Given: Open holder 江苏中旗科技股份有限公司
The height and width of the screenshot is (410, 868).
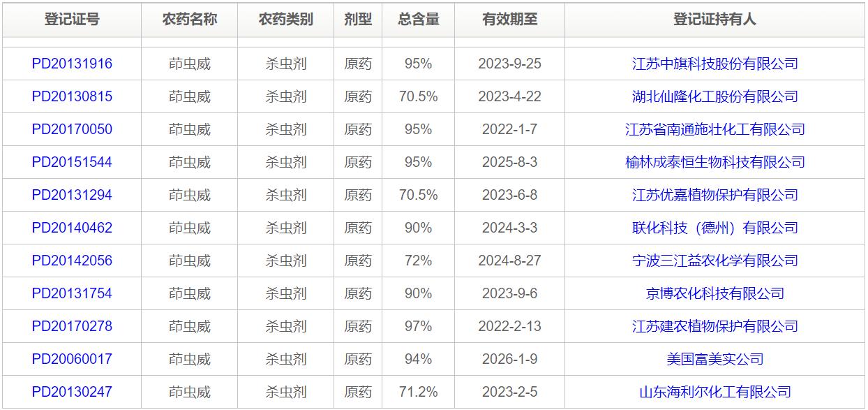Looking at the screenshot, I should [715, 64].
